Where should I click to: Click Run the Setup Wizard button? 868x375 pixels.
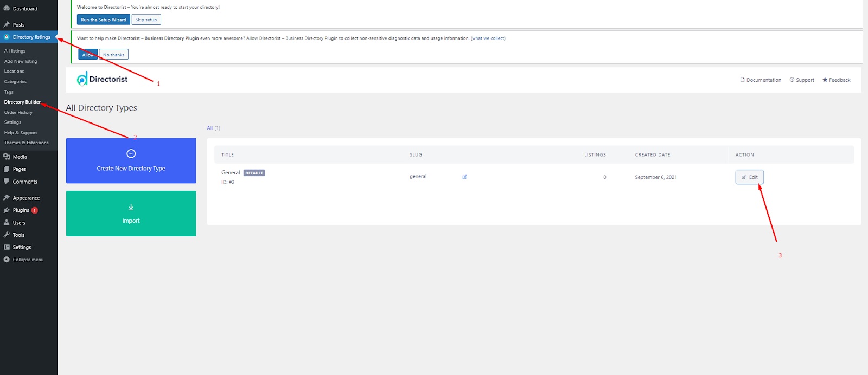click(x=104, y=20)
